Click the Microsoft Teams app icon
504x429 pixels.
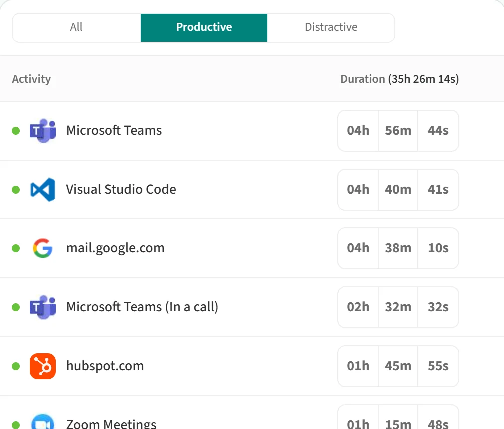pos(43,131)
